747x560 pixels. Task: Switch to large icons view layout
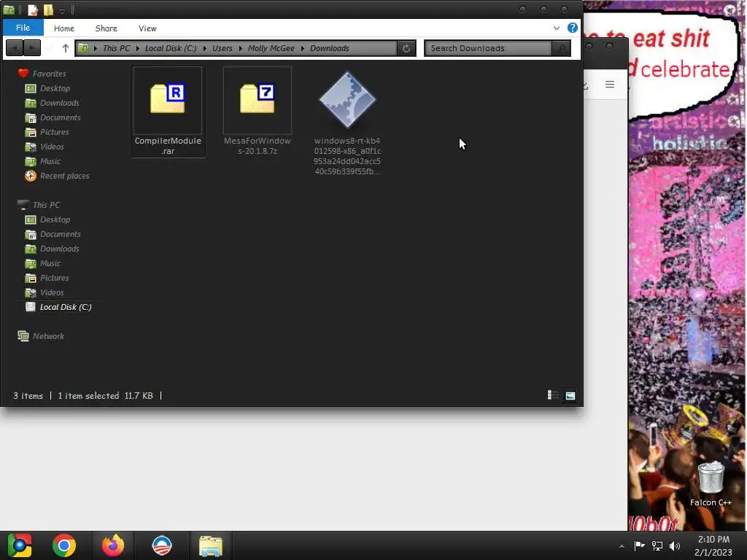point(570,395)
